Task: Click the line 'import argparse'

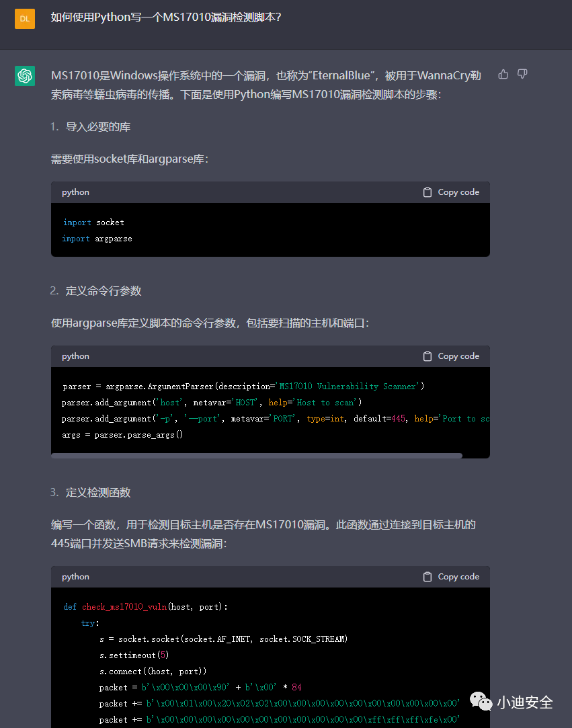Action: click(x=97, y=239)
